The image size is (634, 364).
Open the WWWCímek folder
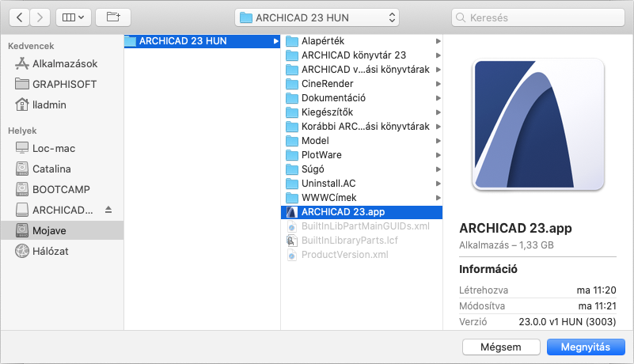tap(362, 198)
